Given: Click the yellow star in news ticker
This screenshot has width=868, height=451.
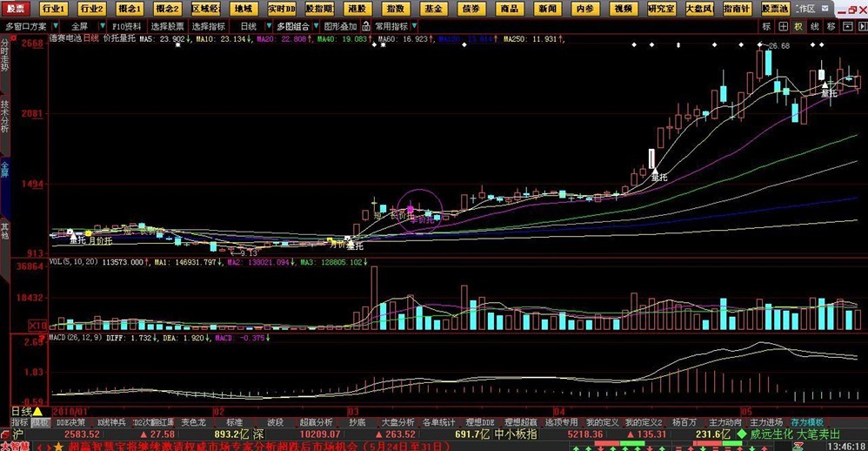Looking at the screenshot, I should (58, 446).
